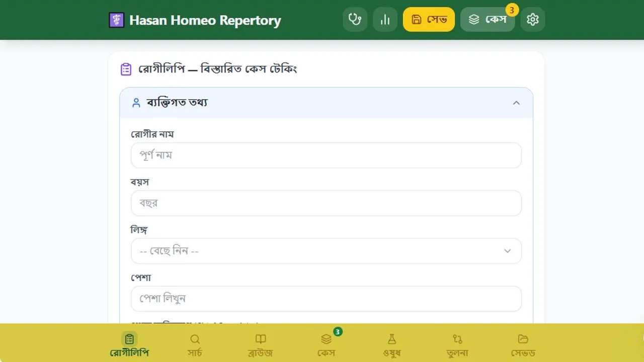
Task: Open the লিঙ্গ dropdown
Action: 326,251
